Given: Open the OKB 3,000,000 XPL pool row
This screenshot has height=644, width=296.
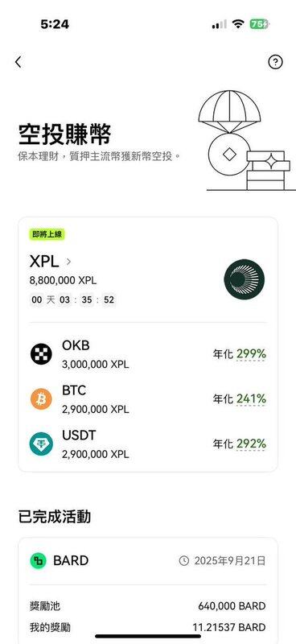Looking at the screenshot, I should 148,353.
